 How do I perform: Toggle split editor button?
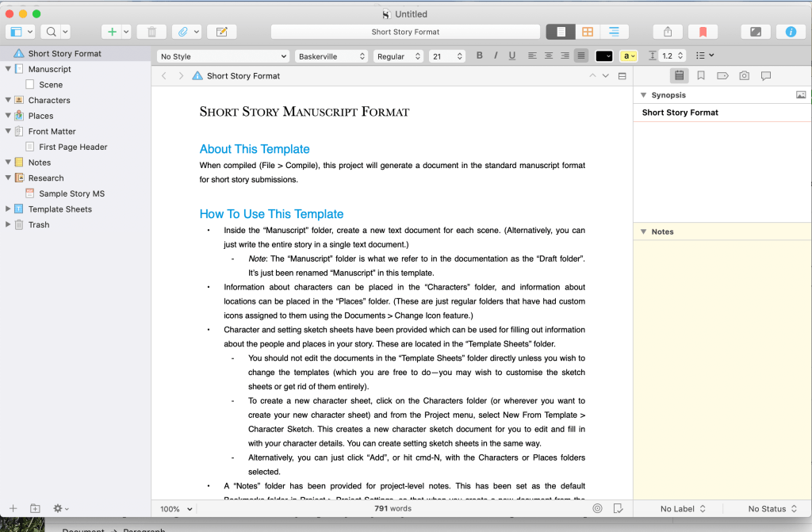(x=622, y=76)
